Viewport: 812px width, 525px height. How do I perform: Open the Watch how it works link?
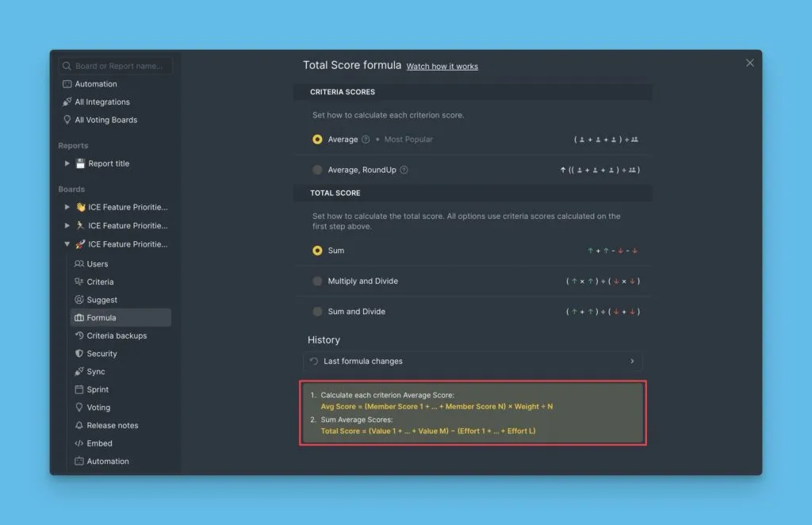[x=442, y=67]
